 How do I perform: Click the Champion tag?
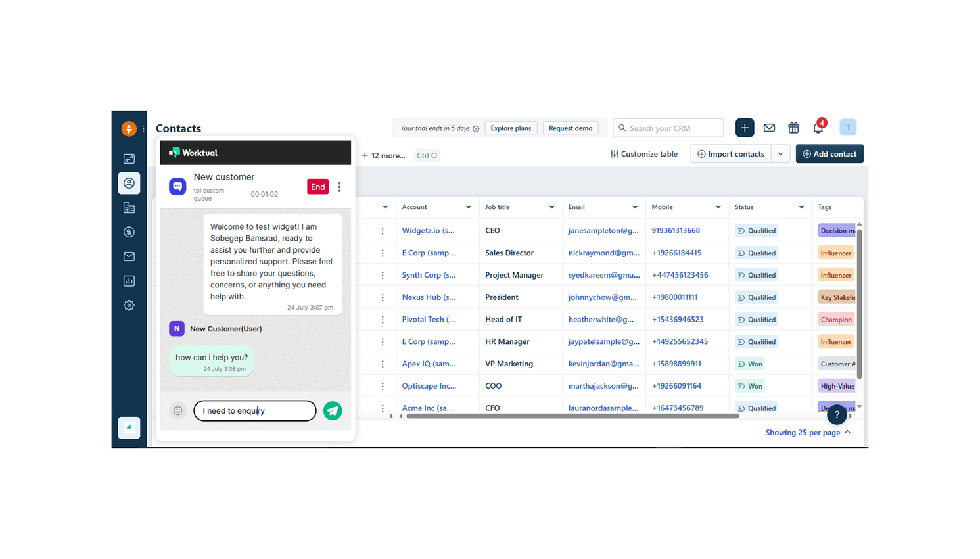point(836,320)
